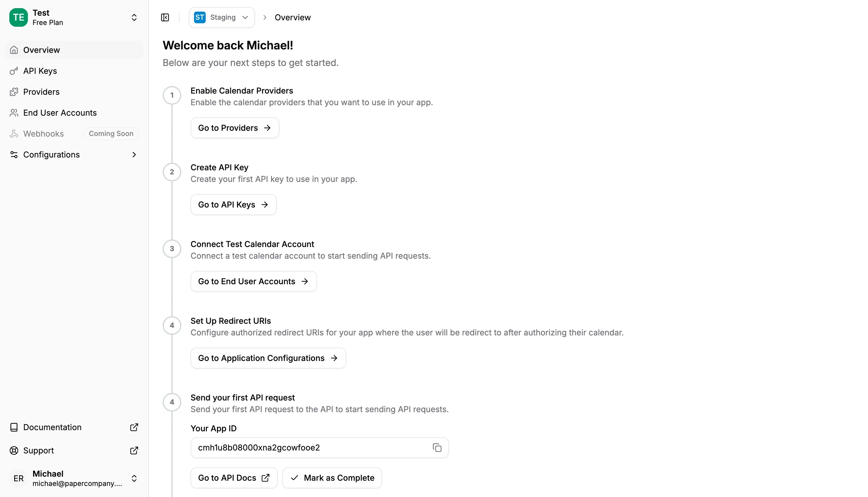Open the Staging environment dropdown

(222, 17)
